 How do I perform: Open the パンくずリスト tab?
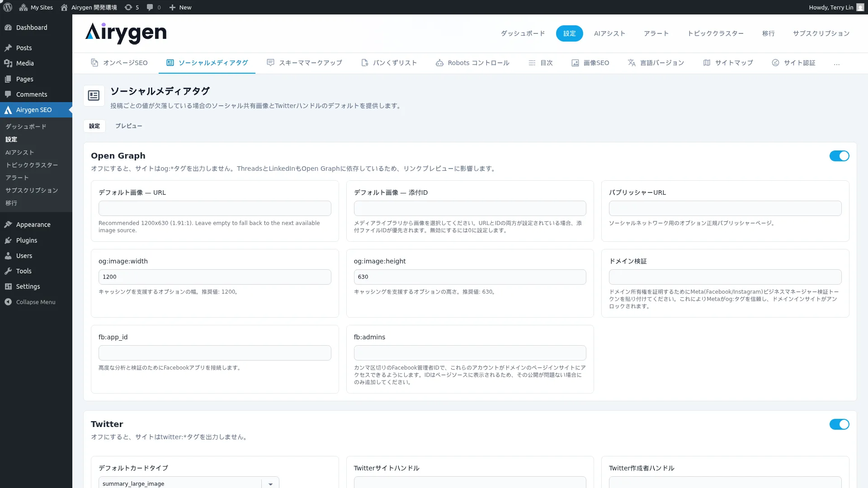(x=389, y=63)
